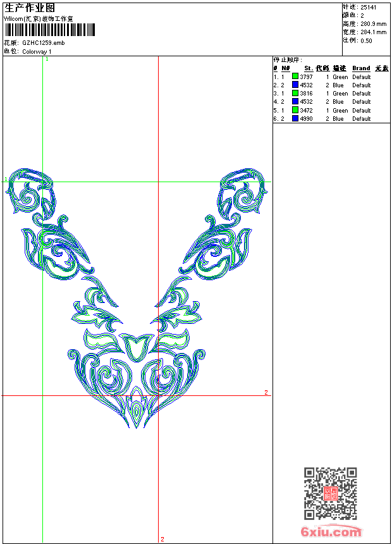This screenshot has height=544, width=392.
Task: Select the blue swatch for stitch count 4990
Action: (x=295, y=118)
